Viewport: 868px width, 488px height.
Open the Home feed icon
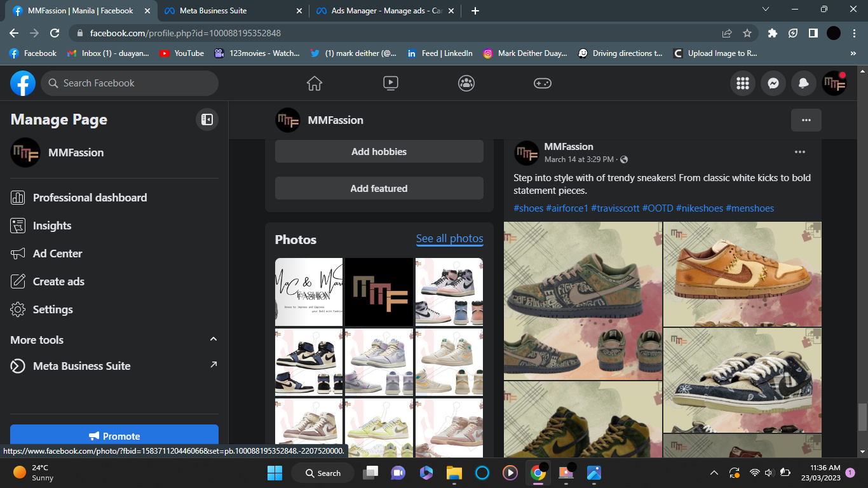(314, 83)
